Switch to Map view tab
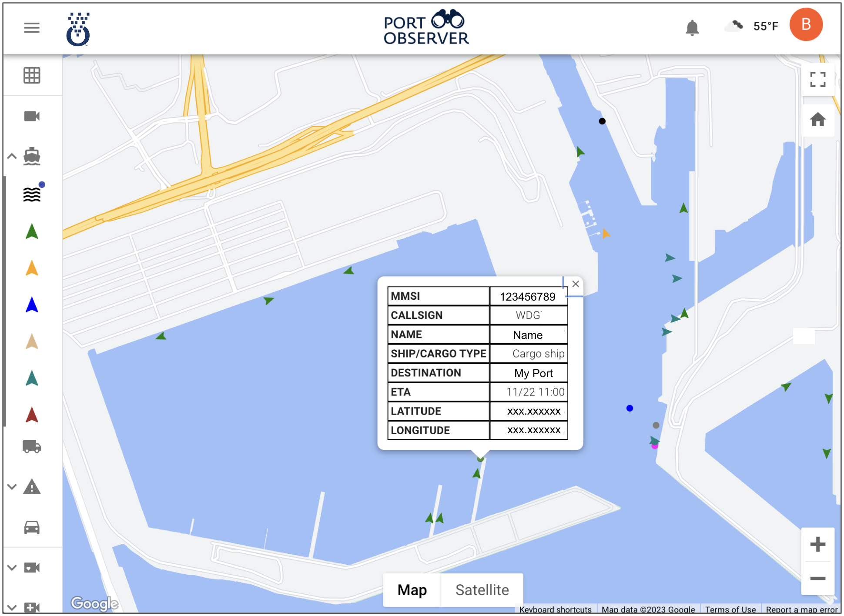 coord(412,590)
